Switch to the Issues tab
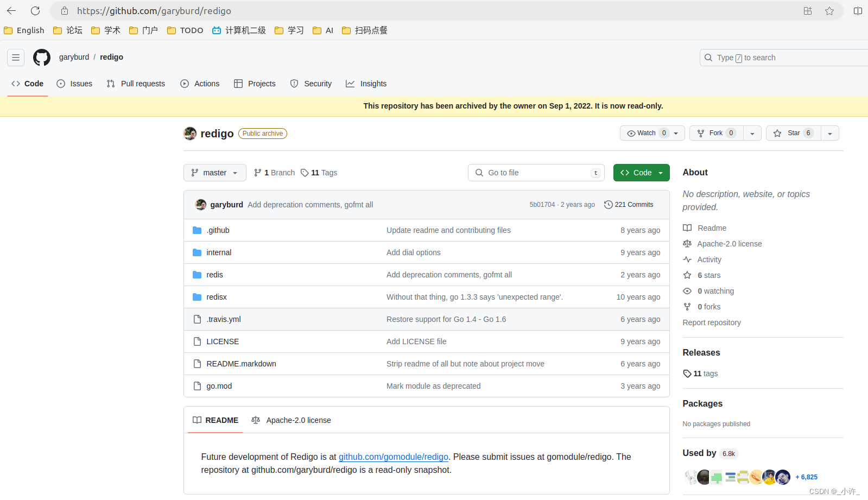This screenshot has height=500, width=868. pos(74,84)
